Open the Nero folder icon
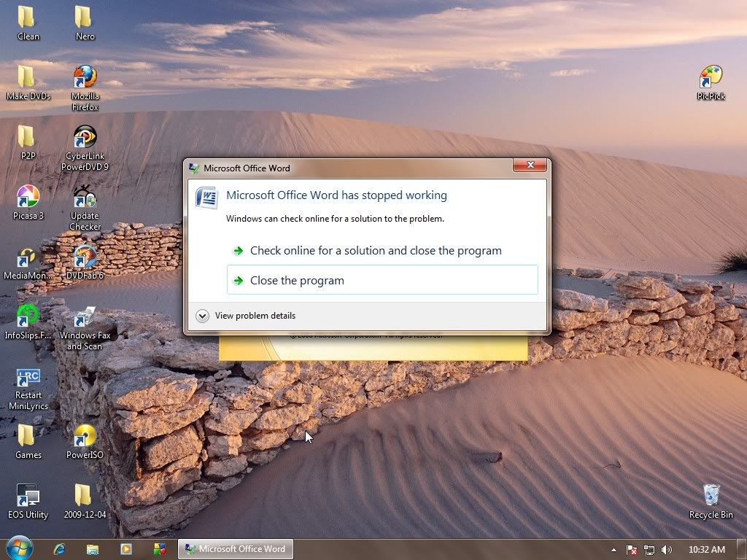The width and height of the screenshot is (747, 560). click(85, 23)
